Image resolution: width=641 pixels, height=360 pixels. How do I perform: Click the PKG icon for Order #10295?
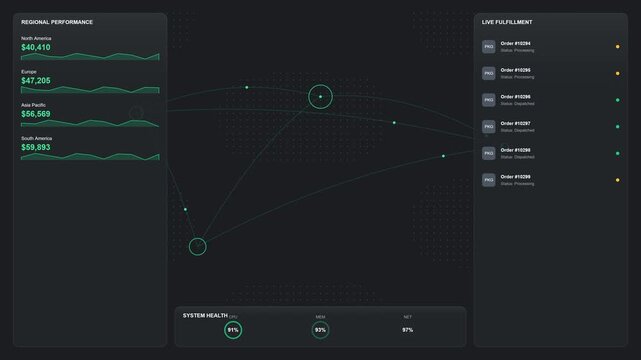(489, 73)
